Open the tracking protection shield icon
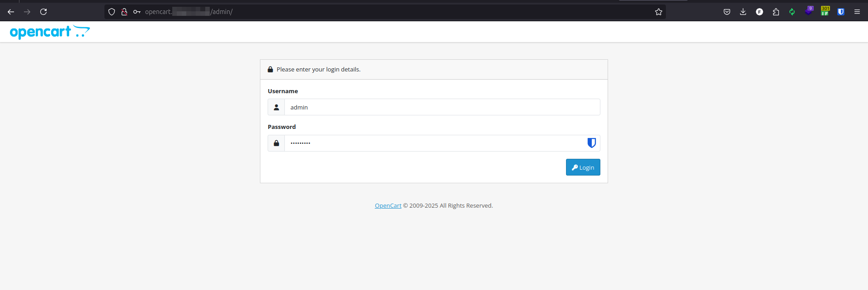 coord(112,12)
